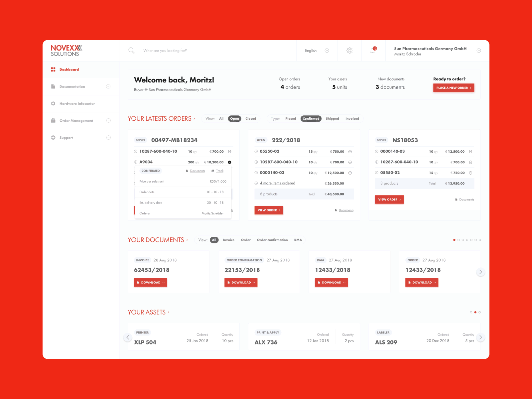Click the search magnifier icon
Viewport: 532px width, 399px height.
tap(131, 51)
